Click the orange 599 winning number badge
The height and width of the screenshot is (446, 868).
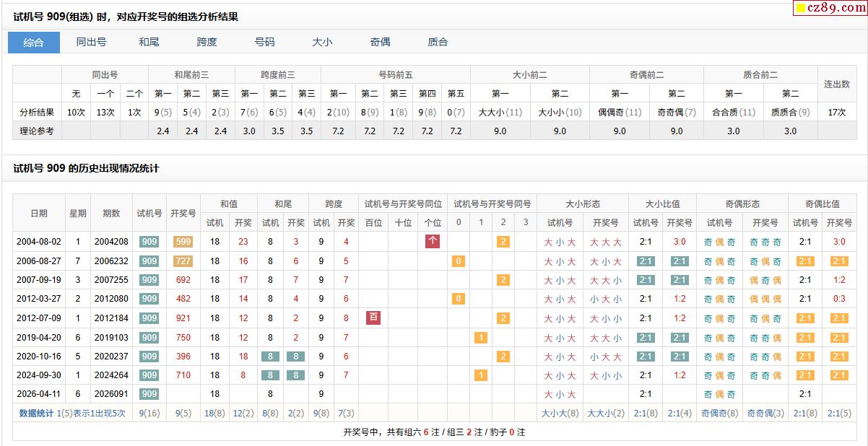[x=183, y=242]
